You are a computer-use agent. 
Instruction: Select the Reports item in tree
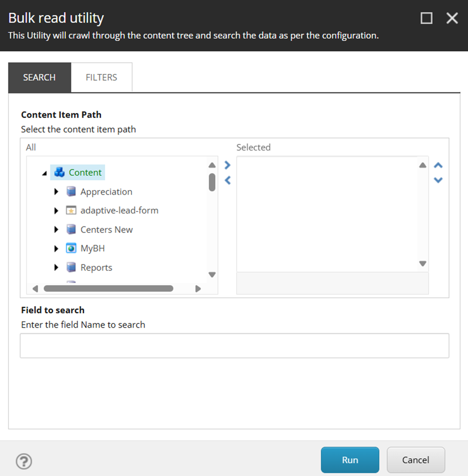point(96,267)
